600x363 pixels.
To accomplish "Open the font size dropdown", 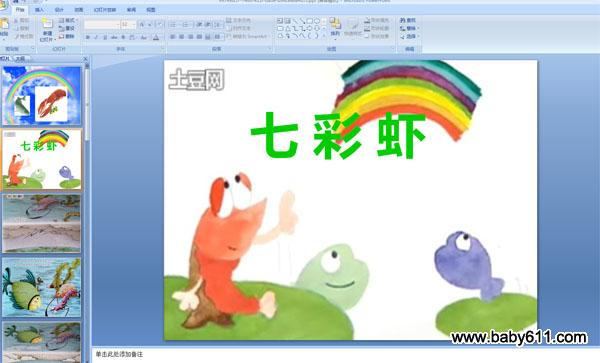I will [x=128, y=25].
